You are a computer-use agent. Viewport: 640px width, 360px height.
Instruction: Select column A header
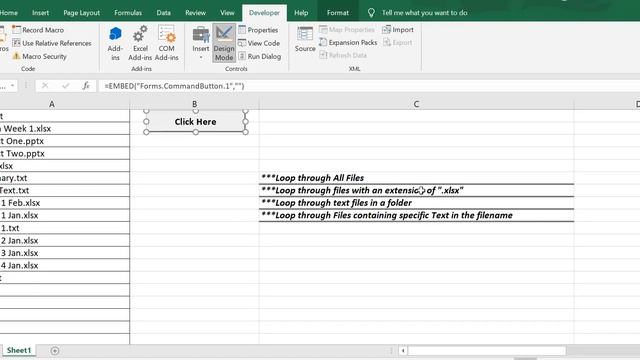point(52,104)
